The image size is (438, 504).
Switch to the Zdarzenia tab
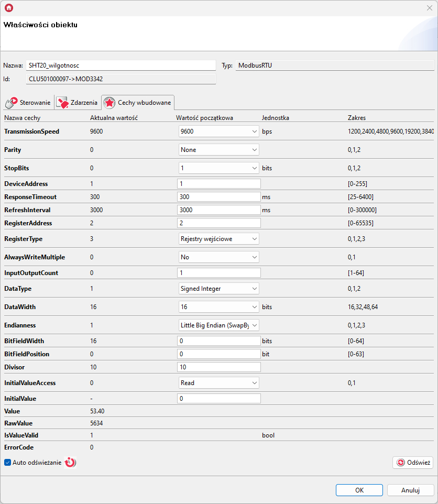(77, 103)
